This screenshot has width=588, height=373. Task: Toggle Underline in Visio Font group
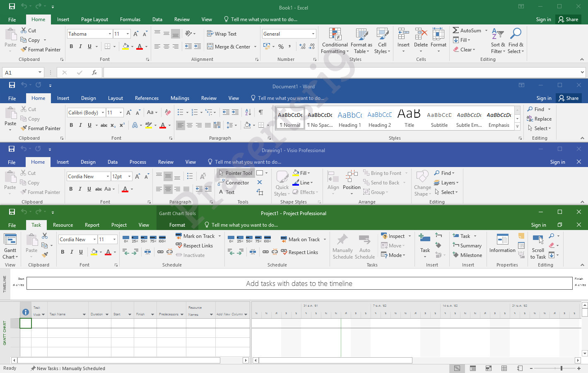tap(89, 189)
